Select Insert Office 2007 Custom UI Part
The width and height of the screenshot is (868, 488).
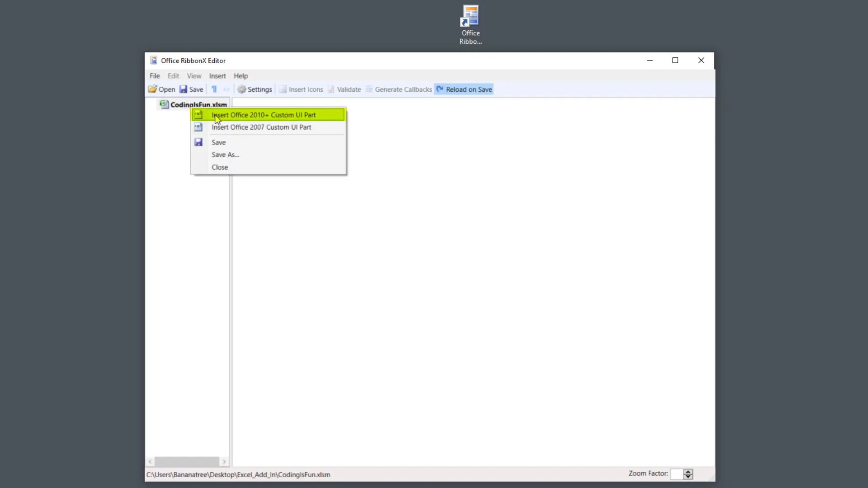coord(261,127)
